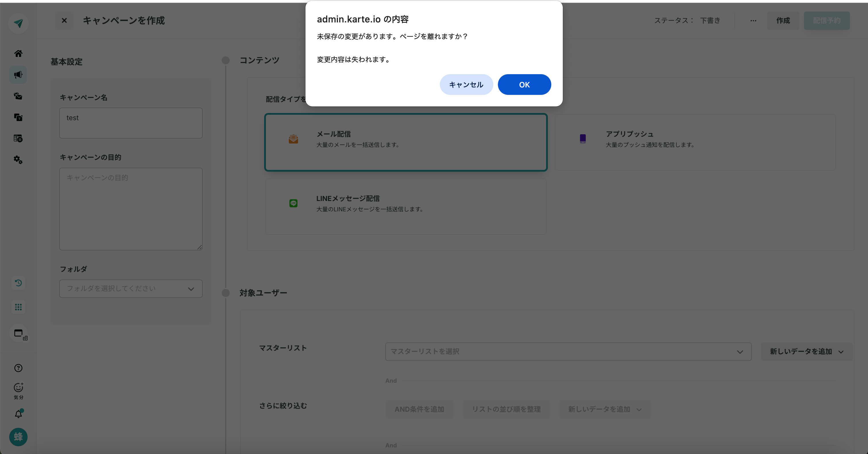
Task: Select the LINEメッセージ配信 delivery type card
Action: pyautogui.click(x=406, y=206)
